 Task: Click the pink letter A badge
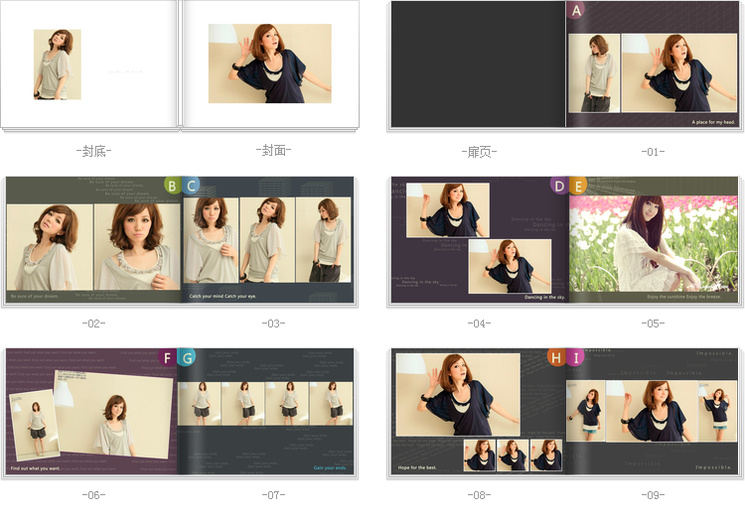click(576, 12)
